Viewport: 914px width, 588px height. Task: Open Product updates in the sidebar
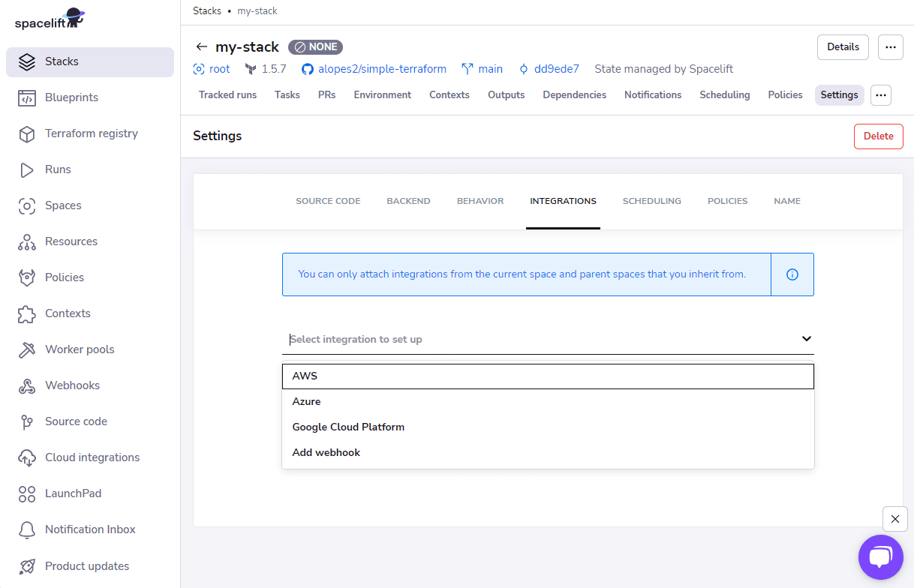(90, 566)
